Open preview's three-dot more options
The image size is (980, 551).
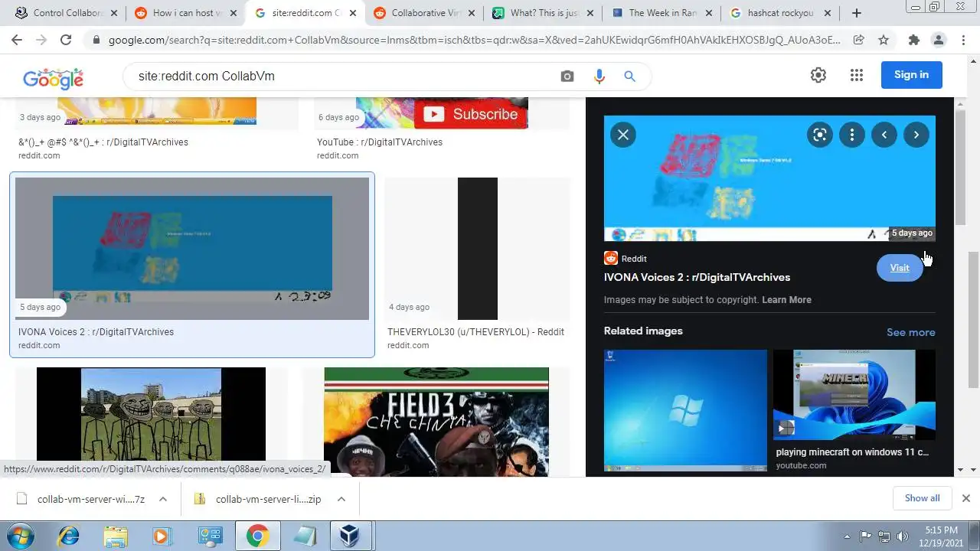point(852,135)
